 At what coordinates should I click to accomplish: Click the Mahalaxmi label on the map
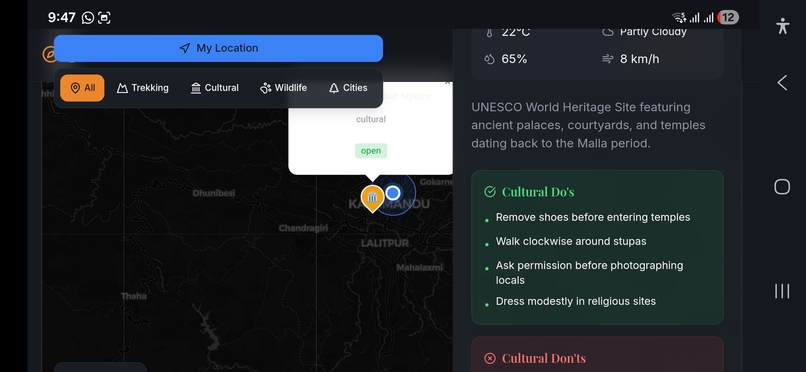point(419,268)
